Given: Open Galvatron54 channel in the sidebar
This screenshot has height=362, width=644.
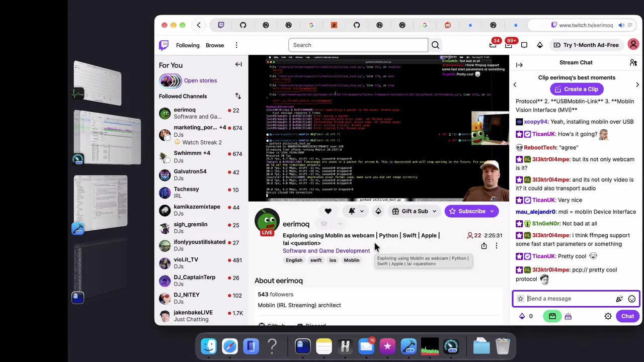Looking at the screenshot, I should tap(200, 175).
